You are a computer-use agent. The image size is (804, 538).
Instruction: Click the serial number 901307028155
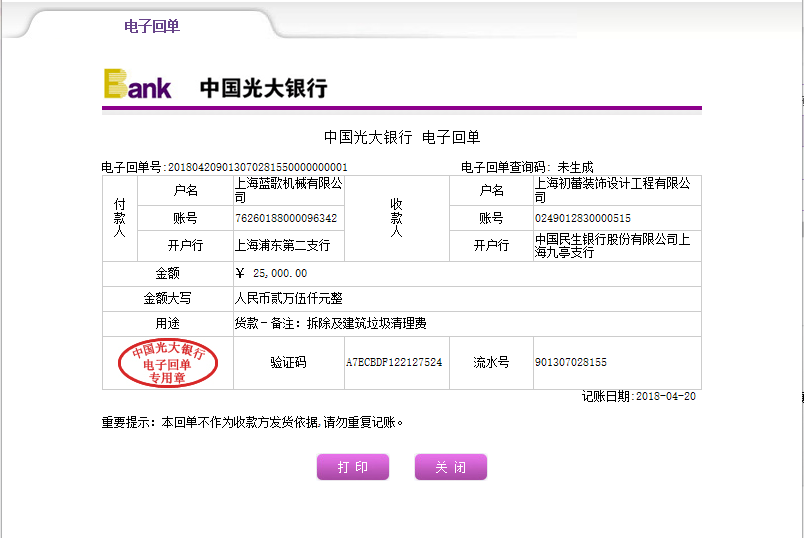coord(570,362)
